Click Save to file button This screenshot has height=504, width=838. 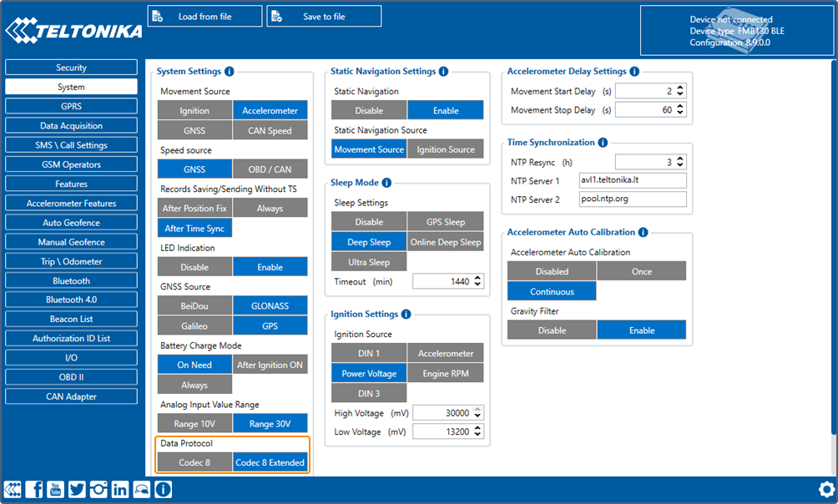(324, 17)
